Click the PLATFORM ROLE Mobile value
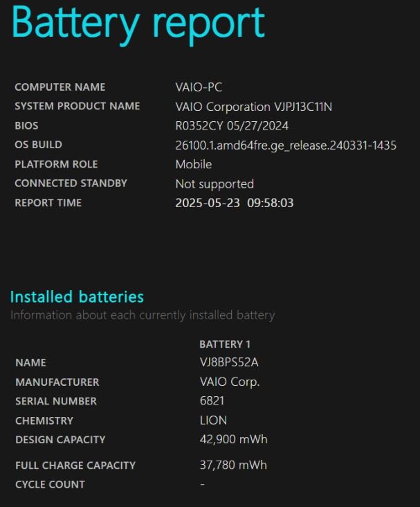This screenshot has height=507, width=420. (194, 164)
